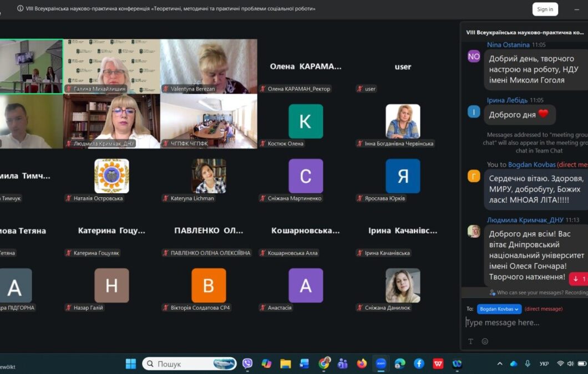
Task: Click the blue I avatar of Ірина Лебідь
Action: point(474,112)
